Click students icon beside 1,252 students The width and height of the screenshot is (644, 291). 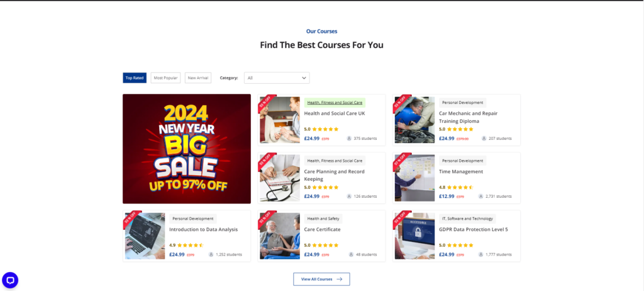coord(211,254)
